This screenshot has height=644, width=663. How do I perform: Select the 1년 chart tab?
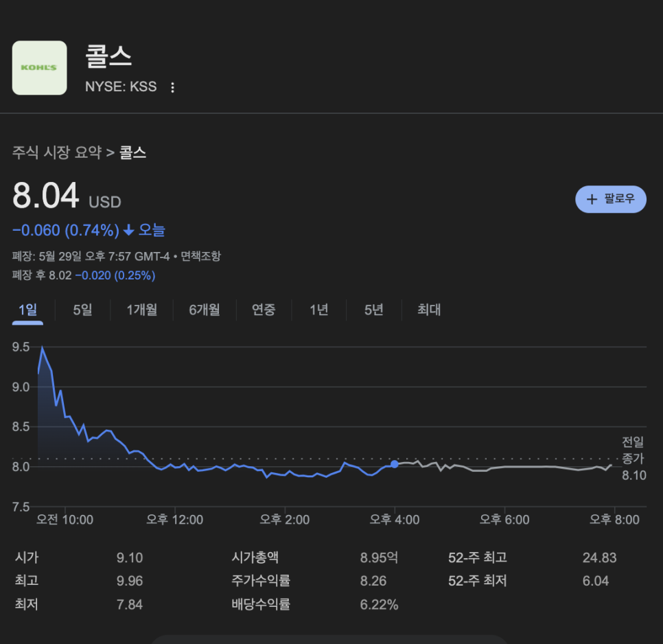(319, 310)
